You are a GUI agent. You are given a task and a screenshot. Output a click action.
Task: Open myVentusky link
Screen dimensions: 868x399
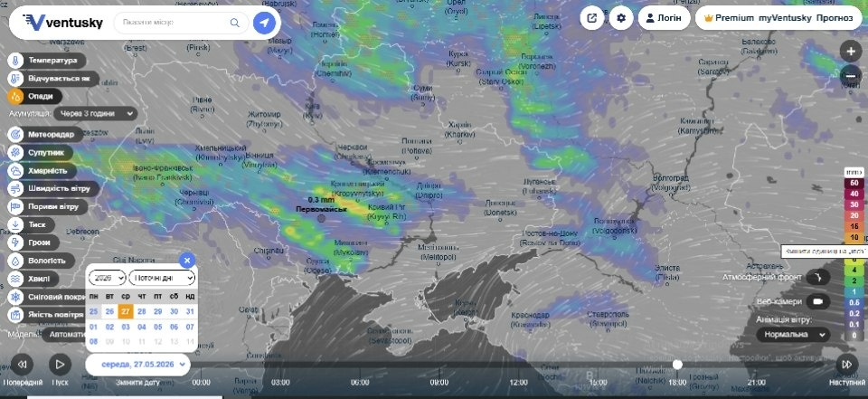tap(785, 18)
